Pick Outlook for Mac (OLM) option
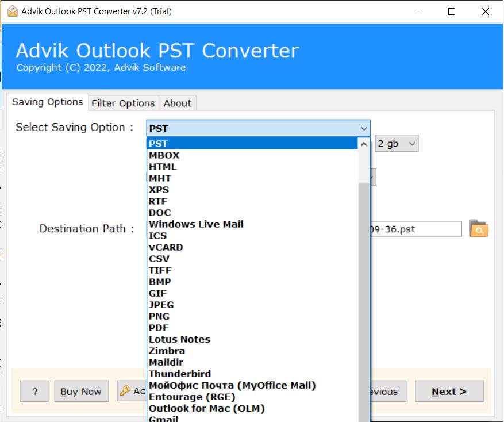The height and width of the screenshot is (422, 504). 252,409
